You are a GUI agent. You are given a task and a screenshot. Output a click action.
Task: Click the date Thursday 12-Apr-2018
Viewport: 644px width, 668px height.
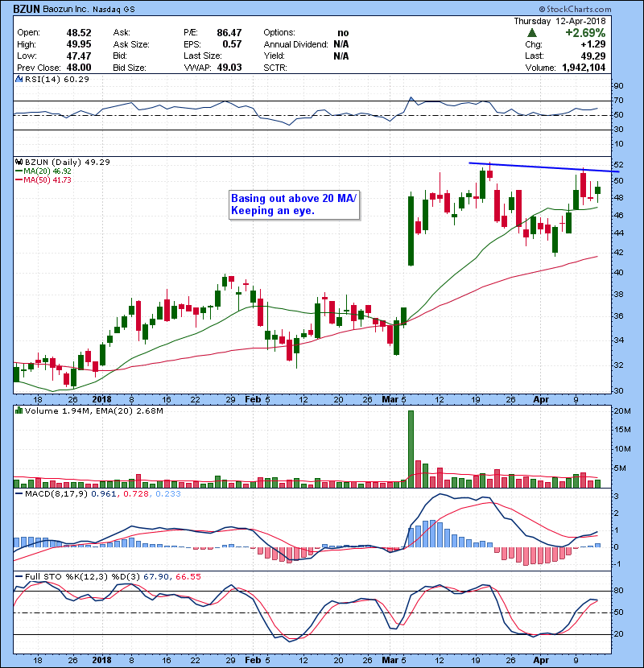[559, 21]
